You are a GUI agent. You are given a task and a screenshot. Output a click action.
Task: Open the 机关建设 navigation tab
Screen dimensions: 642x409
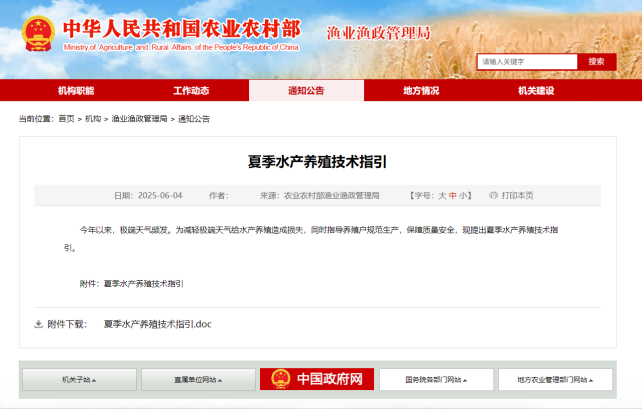coord(536,91)
